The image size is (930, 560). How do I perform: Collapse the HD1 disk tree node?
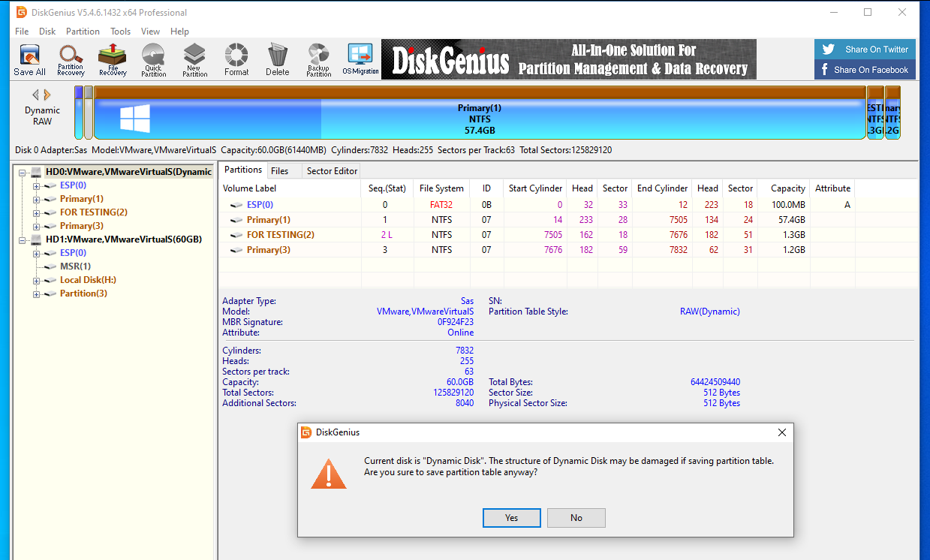(x=23, y=239)
